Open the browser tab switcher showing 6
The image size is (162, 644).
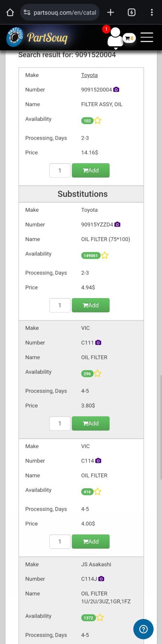tap(131, 12)
